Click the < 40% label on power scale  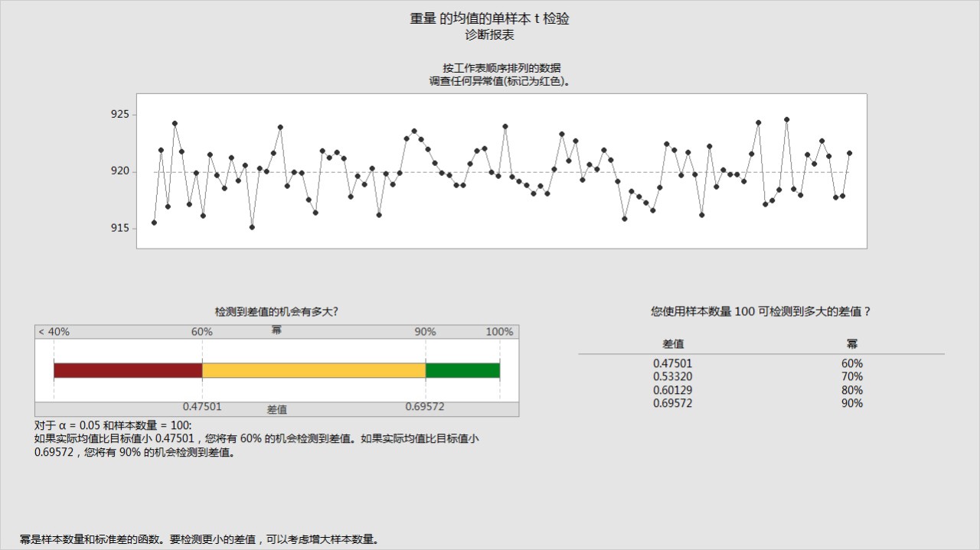point(54,331)
